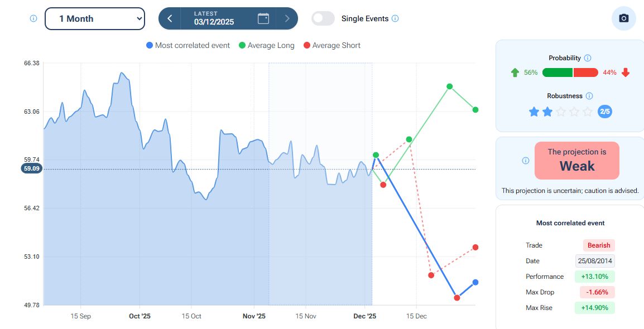This screenshot has width=644, height=329.
Task: Click the probability green-red bar
Action: click(x=570, y=72)
